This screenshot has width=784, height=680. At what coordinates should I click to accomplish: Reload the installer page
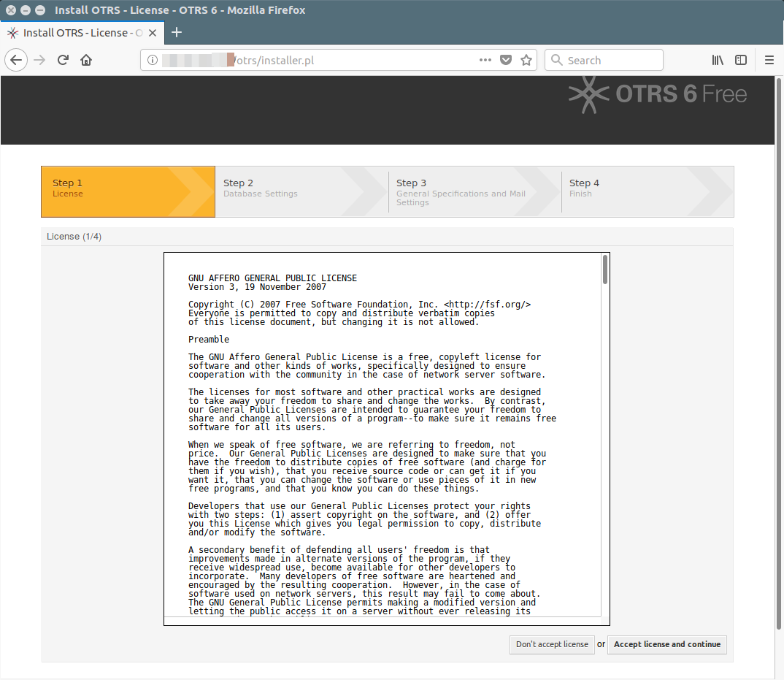tap(63, 61)
